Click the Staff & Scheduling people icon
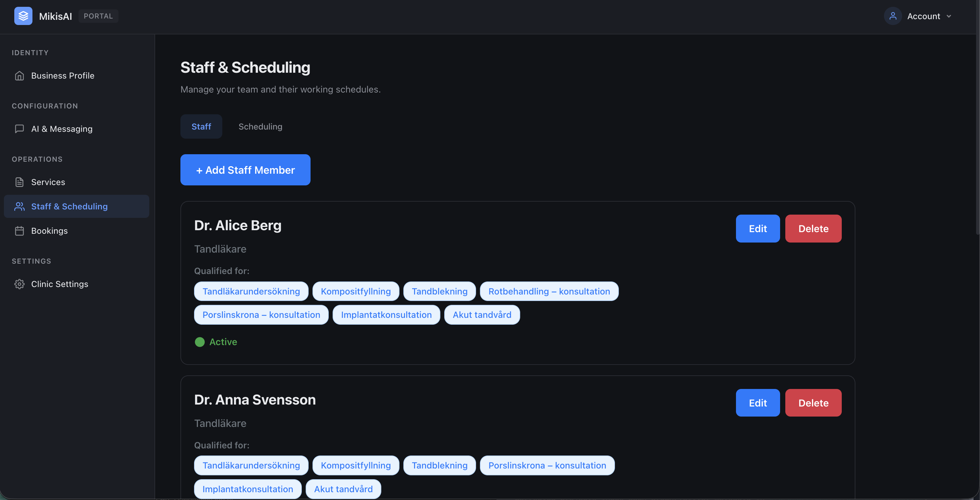This screenshot has height=500, width=980. coord(19,206)
